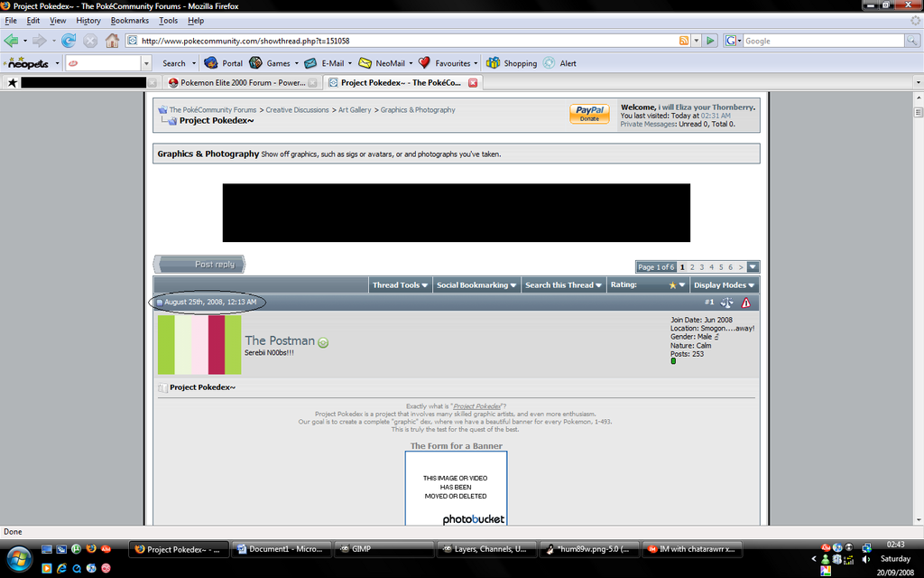Open the tab list dropdown arrow
924x578 pixels.
point(918,82)
